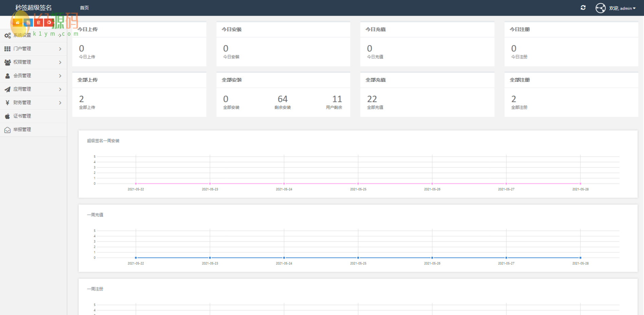644x315 pixels.
Task: Expand the 财务管理 chevron
Action: [60, 103]
